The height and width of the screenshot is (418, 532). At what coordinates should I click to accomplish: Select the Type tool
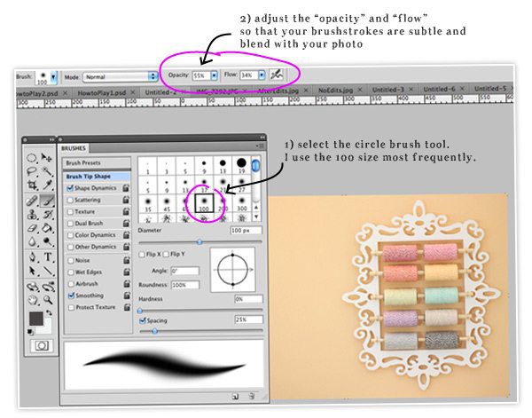[x=48, y=258]
